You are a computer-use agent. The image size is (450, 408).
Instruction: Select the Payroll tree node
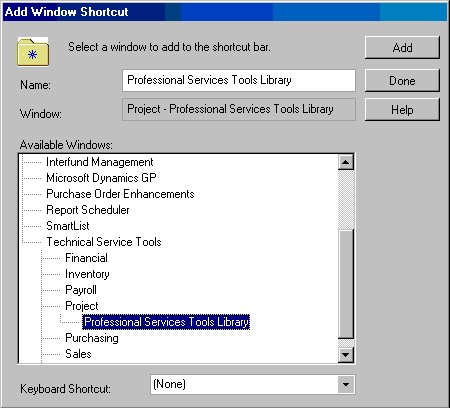(x=81, y=290)
